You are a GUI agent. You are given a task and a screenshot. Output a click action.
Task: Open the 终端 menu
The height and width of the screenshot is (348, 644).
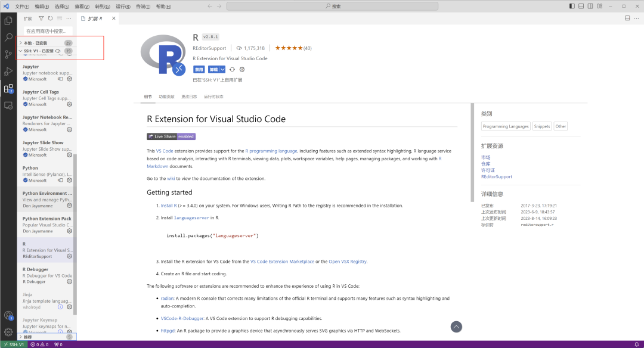click(x=143, y=6)
